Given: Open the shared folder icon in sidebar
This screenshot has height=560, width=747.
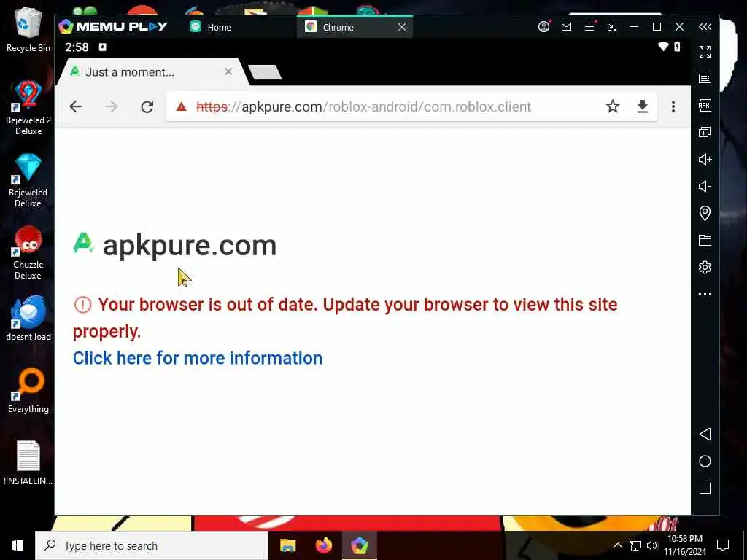Looking at the screenshot, I should pos(705,240).
